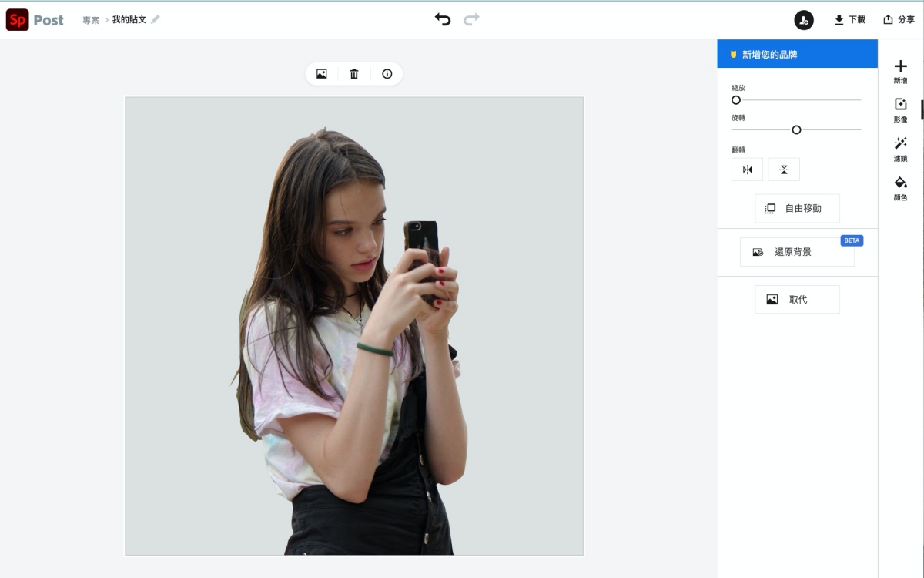This screenshot has width=924, height=578.
Task: Open the 專案 breadcrumb link
Action: pos(91,20)
